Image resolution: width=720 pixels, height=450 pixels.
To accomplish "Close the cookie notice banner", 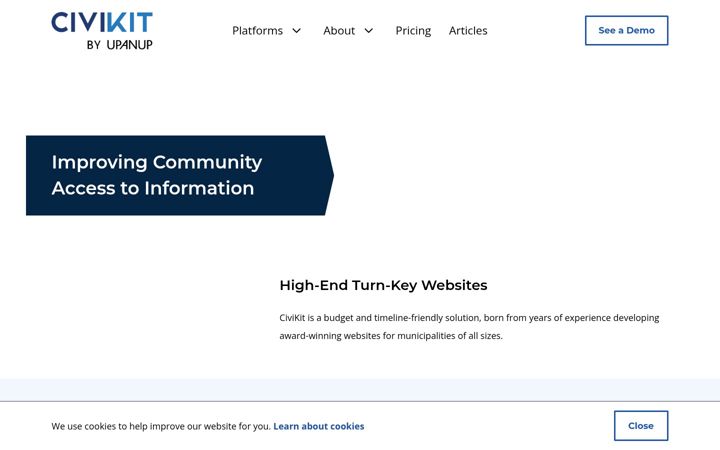I will [x=641, y=426].
